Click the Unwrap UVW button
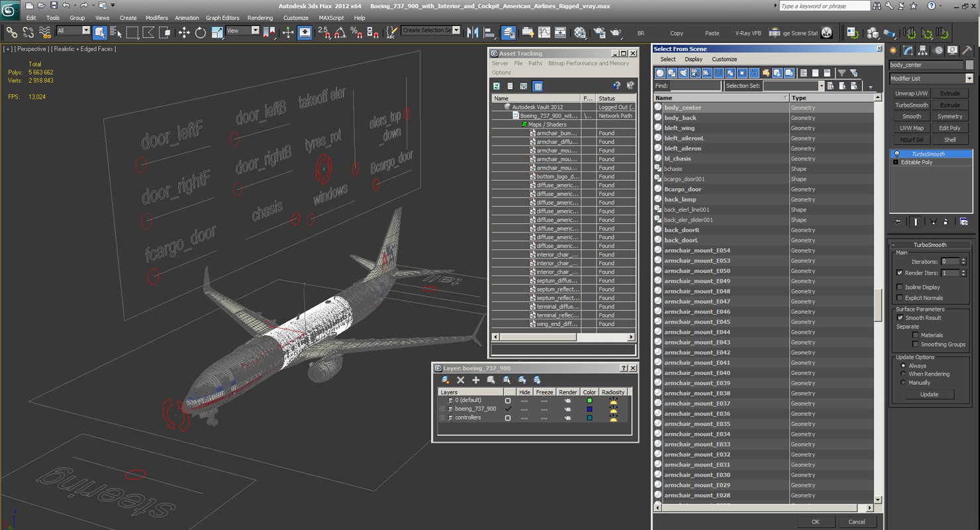The image size is (980, 530). [912, 93]
